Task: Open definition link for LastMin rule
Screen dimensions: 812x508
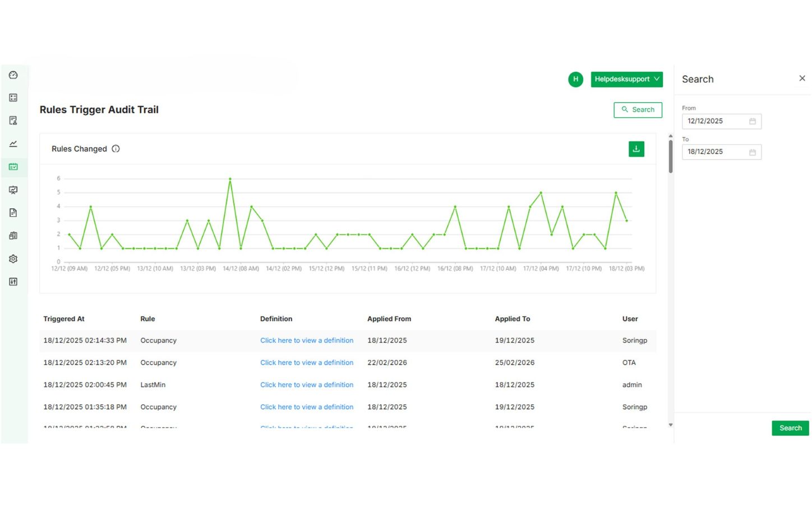Action: [x=307, y=385]
